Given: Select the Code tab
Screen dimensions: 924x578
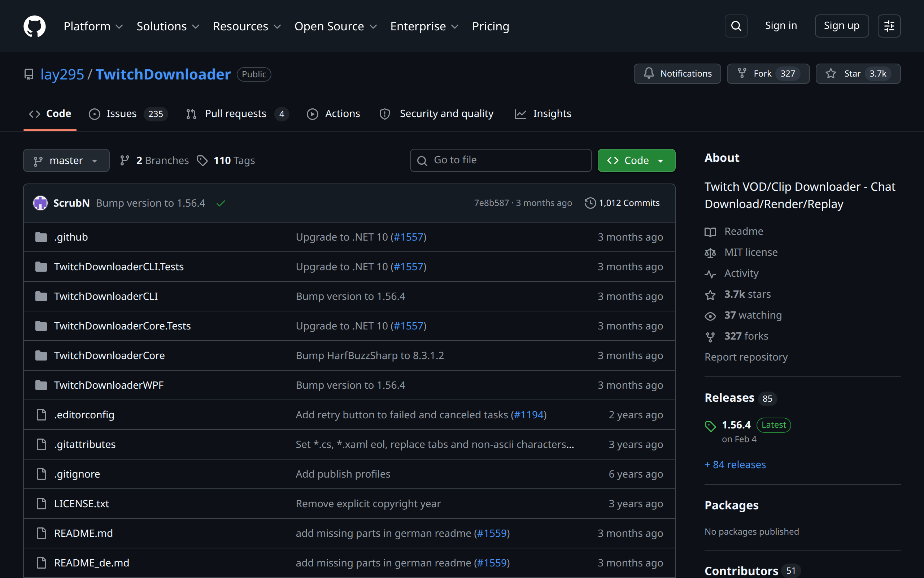Looking at the screenshot, I should tap(50, 114).
